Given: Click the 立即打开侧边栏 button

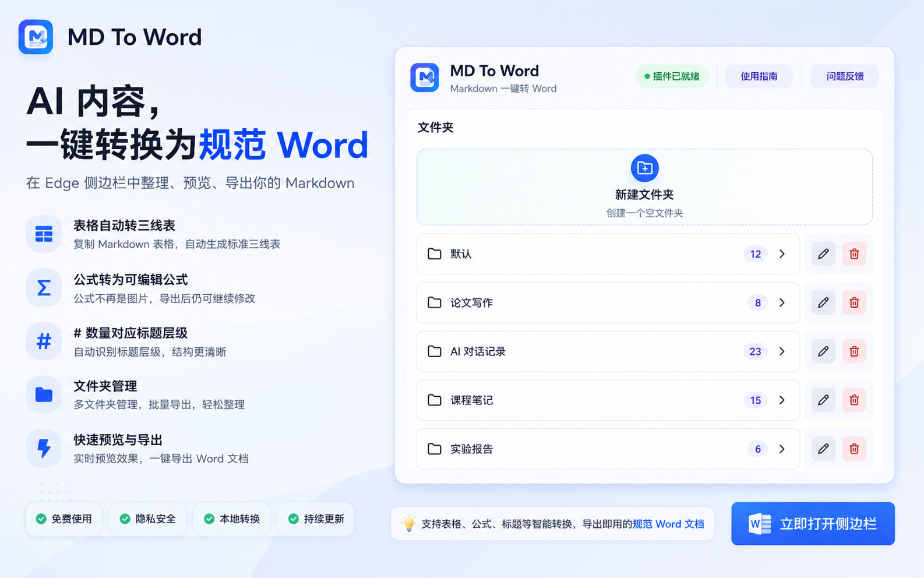Looking at the screenshot, I should [813, 524].
